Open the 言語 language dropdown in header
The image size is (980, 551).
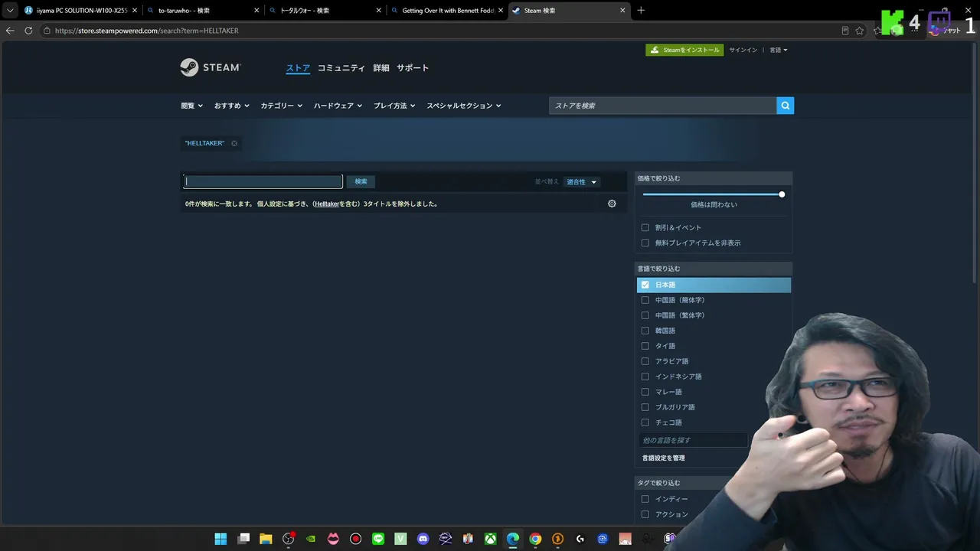(779, 51)
